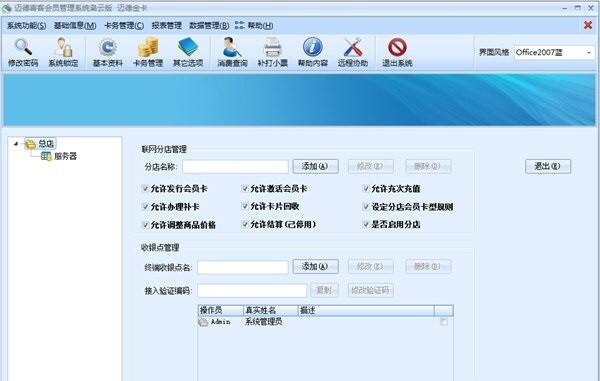Click 删除 button in 收银点管理
600x381 pixels.
point(428,267)
